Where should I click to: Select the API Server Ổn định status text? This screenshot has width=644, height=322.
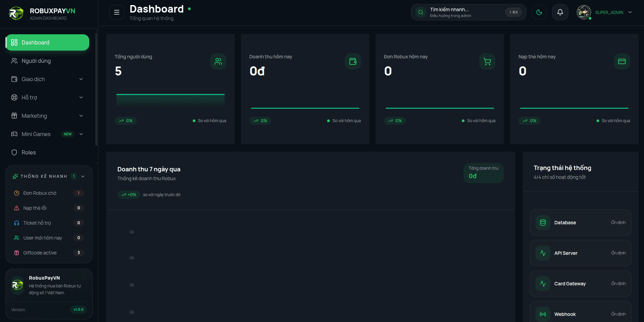618,253
